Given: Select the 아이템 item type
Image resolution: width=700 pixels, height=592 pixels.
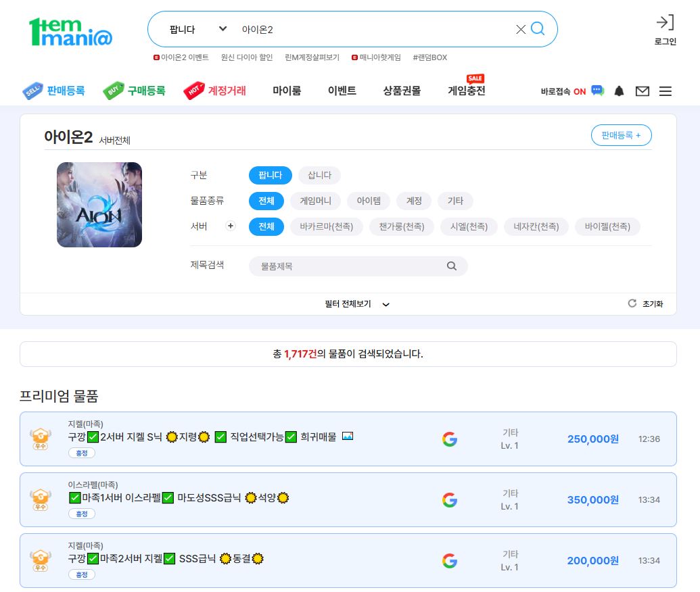Looking at the screenshot, I should (369, 201).
